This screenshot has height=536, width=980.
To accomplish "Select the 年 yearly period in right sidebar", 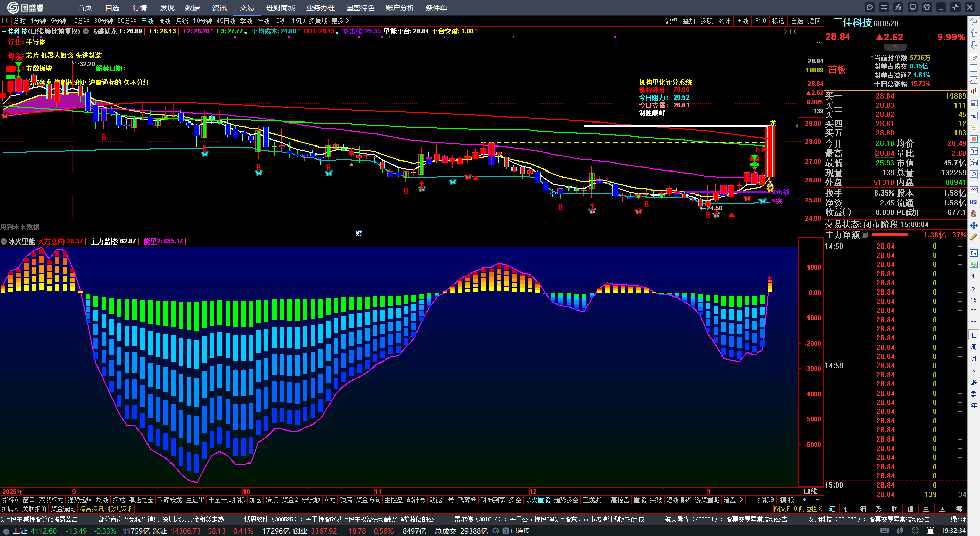I will pyautogui.click(x=974, y=405).
